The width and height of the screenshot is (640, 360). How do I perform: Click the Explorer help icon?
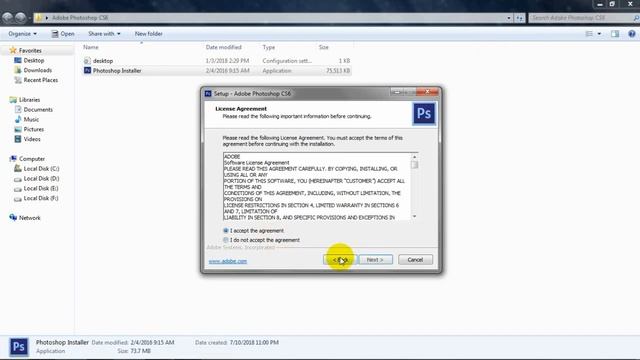point(632,34)
